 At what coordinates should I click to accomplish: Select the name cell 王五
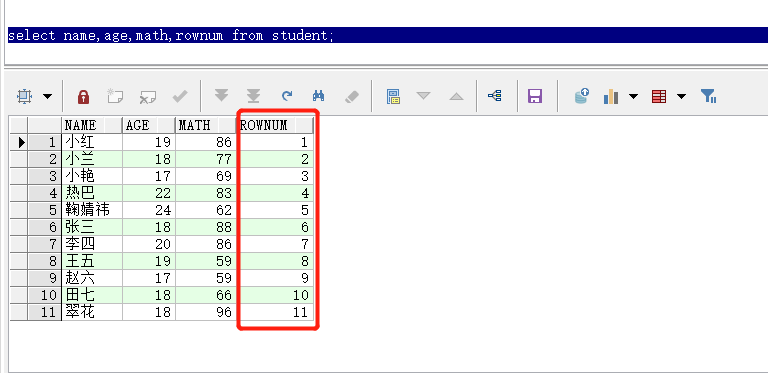tap(92, 261)
